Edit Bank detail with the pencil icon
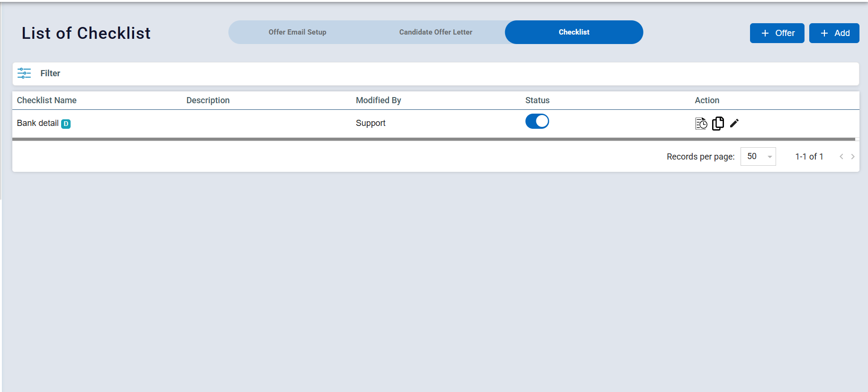The width and height of the screenshot is (868, 392). click(734, 124)
